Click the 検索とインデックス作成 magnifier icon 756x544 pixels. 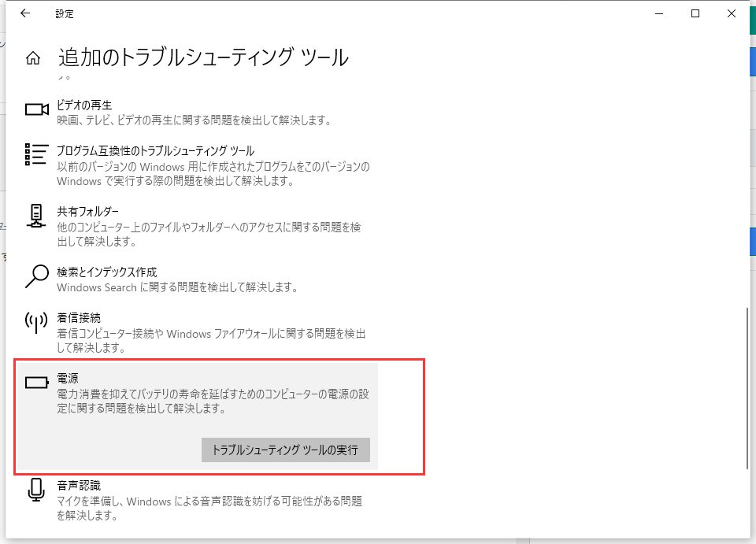coord(36,275)
